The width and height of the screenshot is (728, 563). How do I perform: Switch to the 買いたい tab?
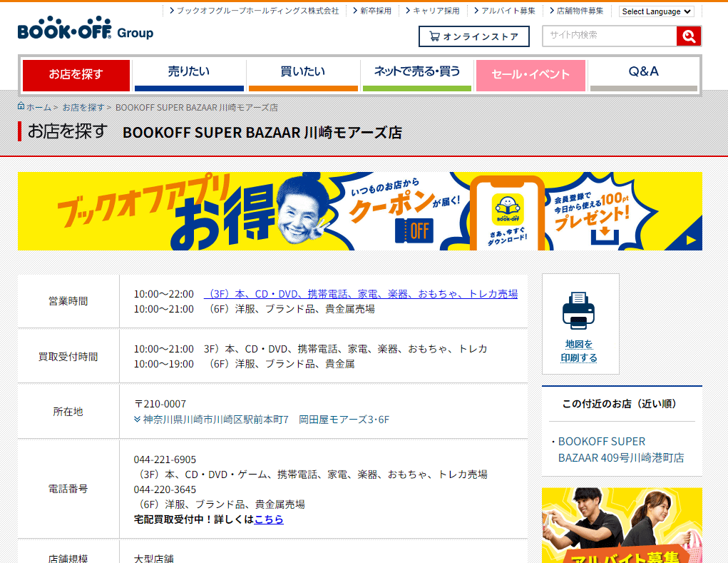303,71
